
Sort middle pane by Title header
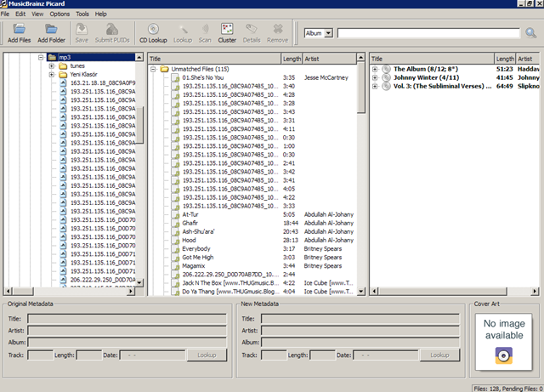pyautogui.click(x=214, y=59)
